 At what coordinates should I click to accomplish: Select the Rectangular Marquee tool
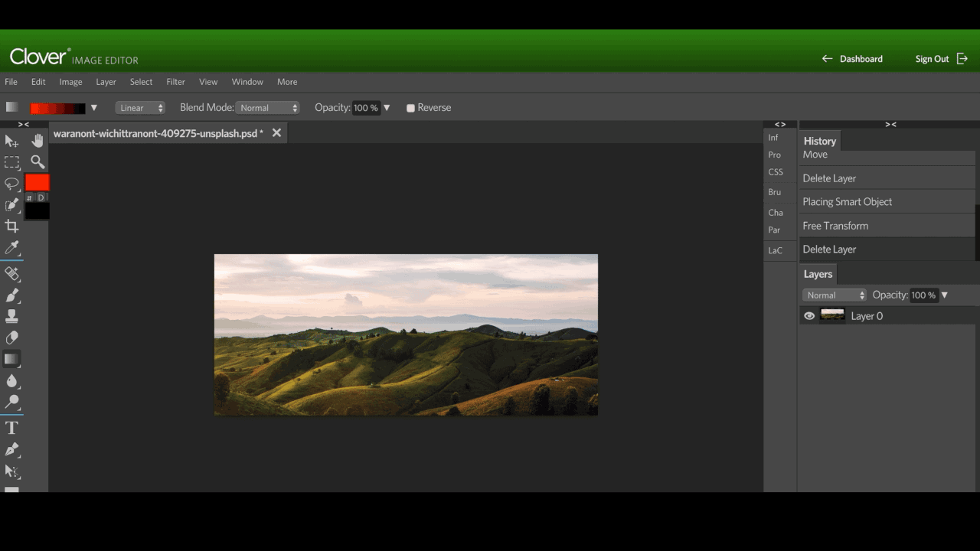pos(11,162)
